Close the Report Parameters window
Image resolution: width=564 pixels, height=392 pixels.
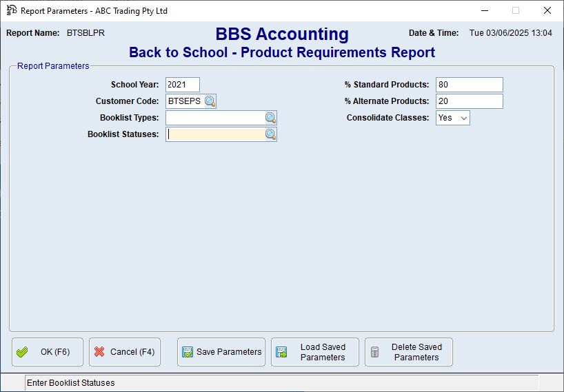pos(547,10)
